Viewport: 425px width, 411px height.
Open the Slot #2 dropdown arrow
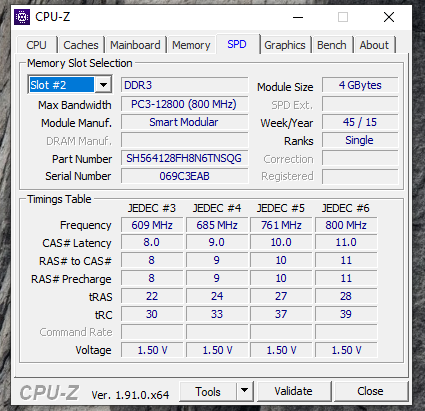(103, 85)
